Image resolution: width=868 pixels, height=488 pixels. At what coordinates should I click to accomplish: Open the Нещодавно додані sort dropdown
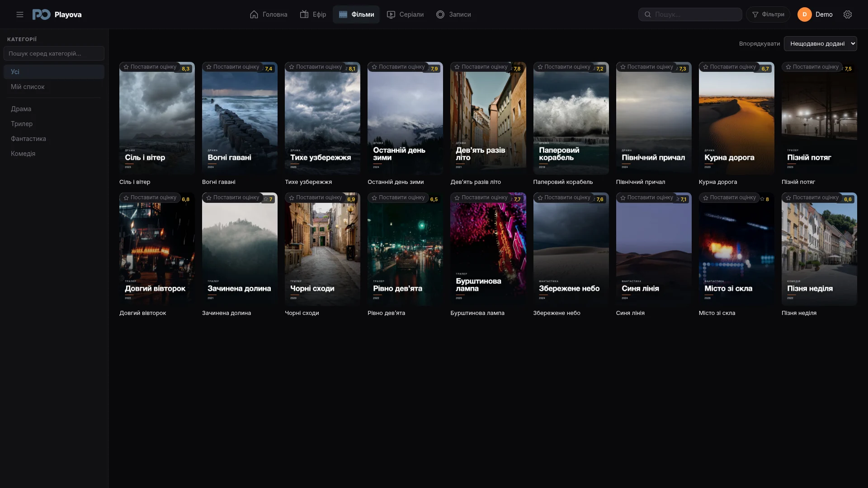pyautogui.click(x=821, y=44)
